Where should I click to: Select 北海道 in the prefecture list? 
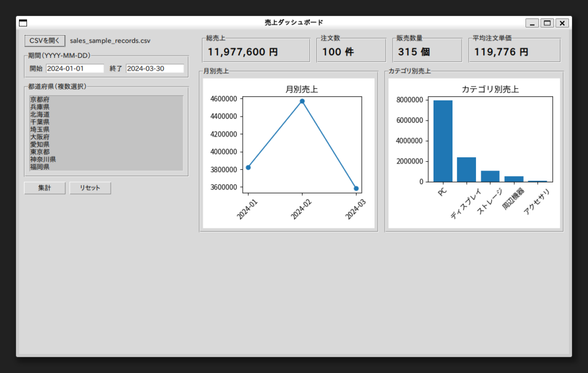pyautogui.click(x=40, y=114)
